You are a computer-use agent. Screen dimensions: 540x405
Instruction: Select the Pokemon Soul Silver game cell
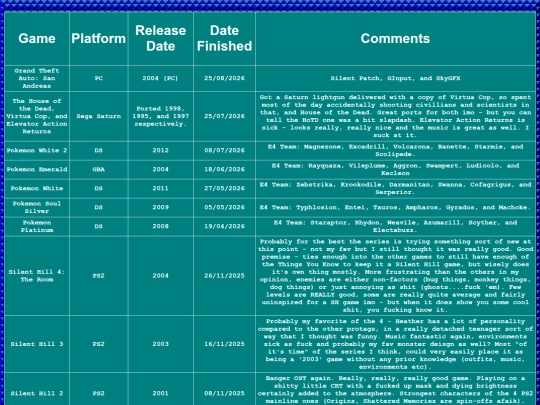click(x=37, y=207)
